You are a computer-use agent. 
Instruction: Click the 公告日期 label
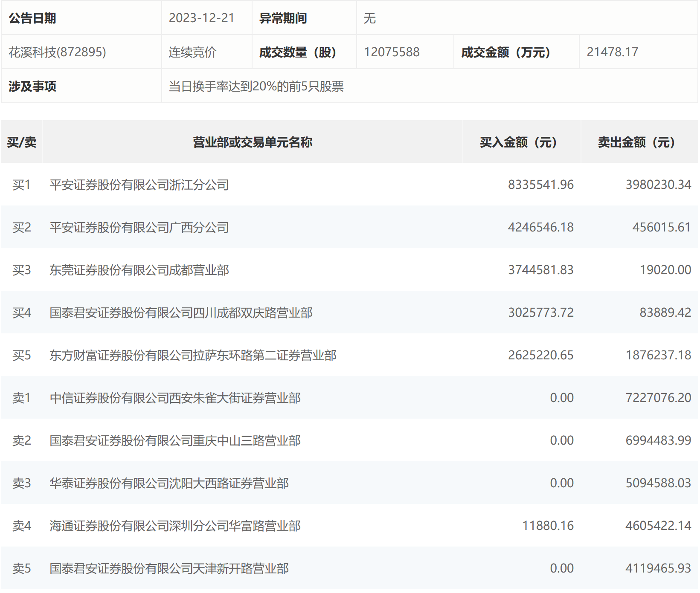[x=32, y=18]
